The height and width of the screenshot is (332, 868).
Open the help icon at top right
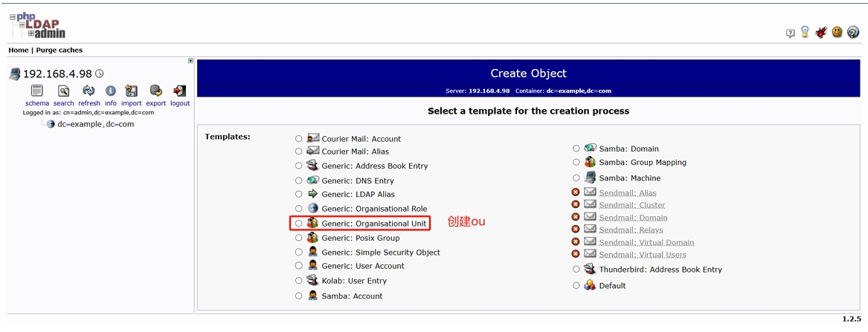853,33
